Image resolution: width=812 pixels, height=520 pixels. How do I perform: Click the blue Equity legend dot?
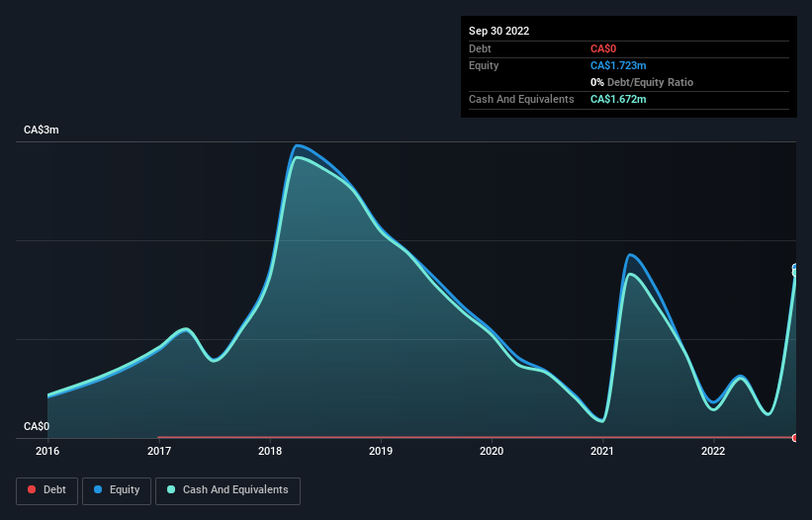pos(98,489)
